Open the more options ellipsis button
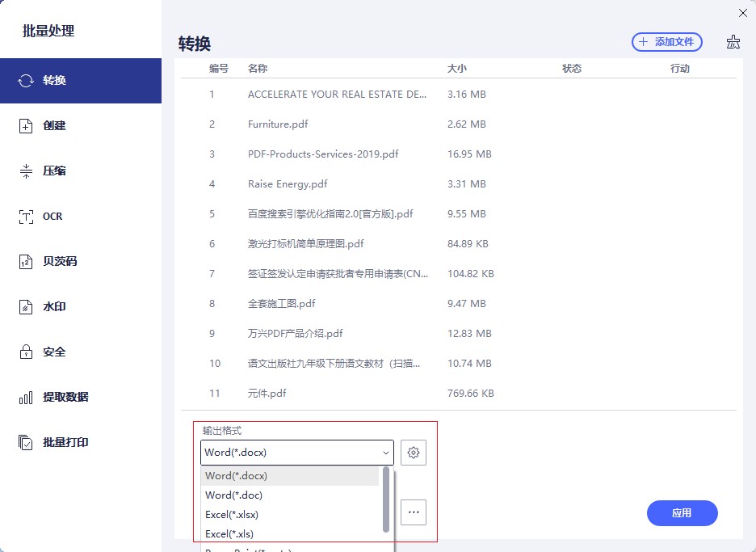The width and height of the screenshot is (756, 552). point(414,512)
